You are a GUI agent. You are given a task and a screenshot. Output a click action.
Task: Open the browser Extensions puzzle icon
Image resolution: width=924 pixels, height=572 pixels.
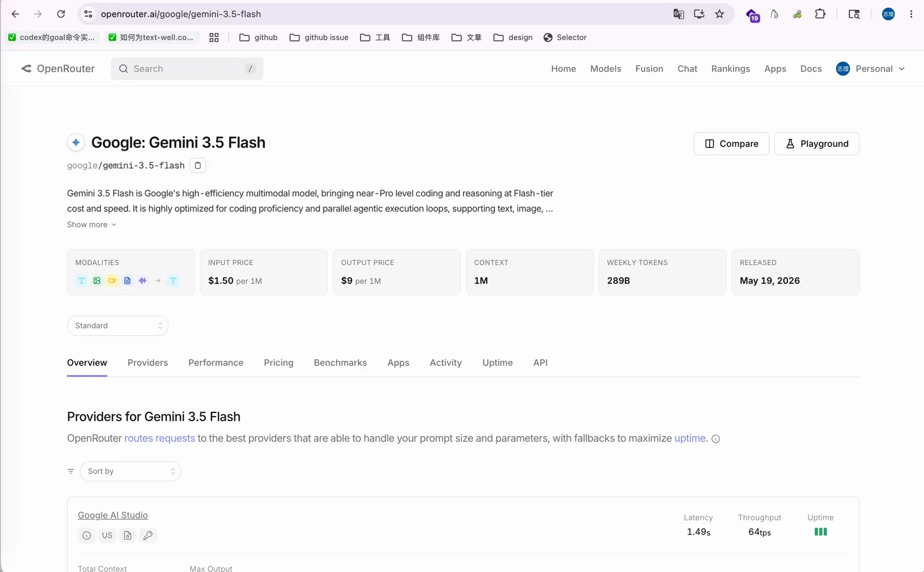coord(820,14)
